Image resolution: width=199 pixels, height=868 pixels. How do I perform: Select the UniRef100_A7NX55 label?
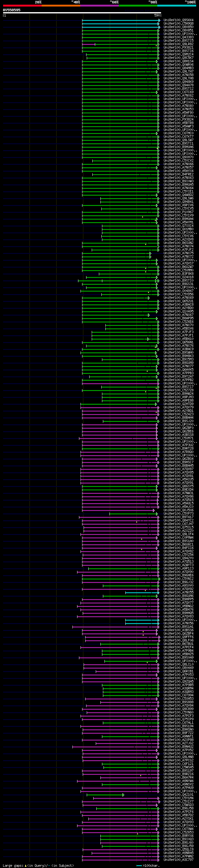point(178,593)
